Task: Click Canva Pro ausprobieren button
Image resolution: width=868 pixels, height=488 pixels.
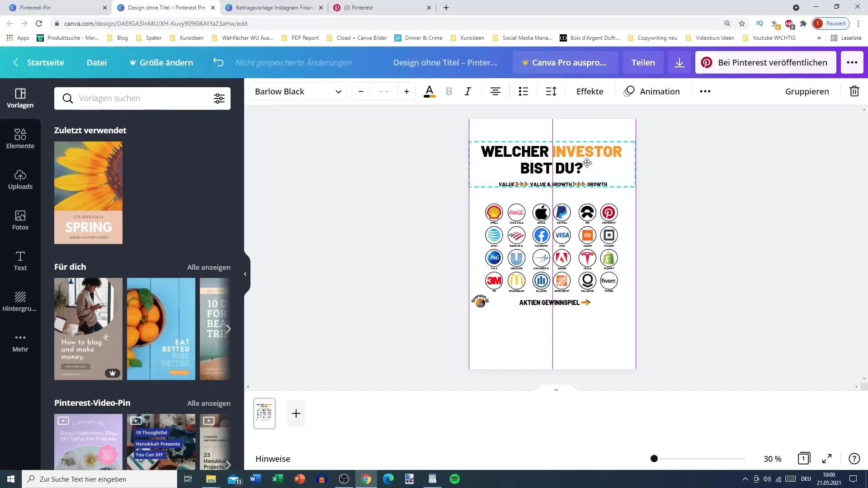Action: tap(565, 62)
